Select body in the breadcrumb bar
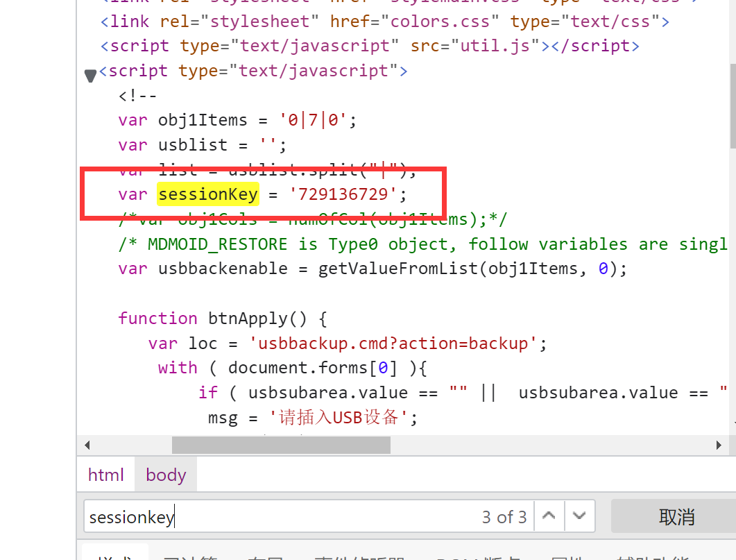Screen dimensions: 736x560 [166, 475]
